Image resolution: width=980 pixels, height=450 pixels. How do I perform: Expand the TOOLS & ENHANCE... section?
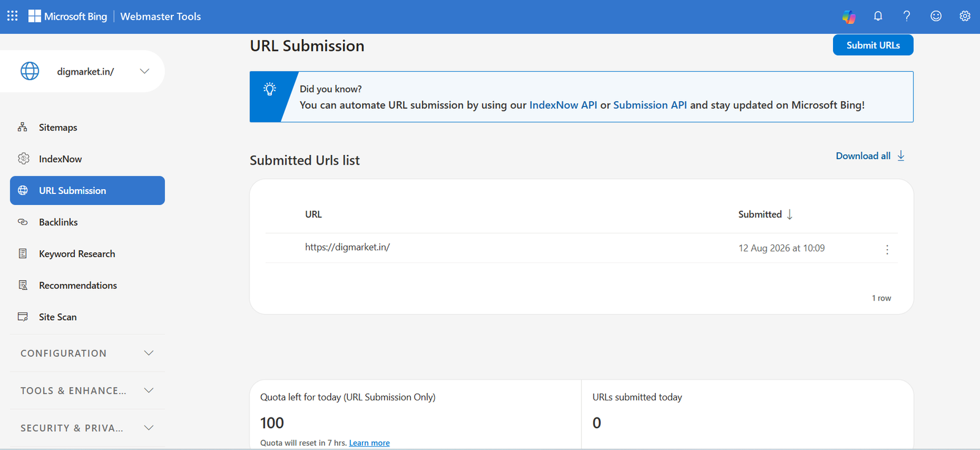tap(87, 391)
